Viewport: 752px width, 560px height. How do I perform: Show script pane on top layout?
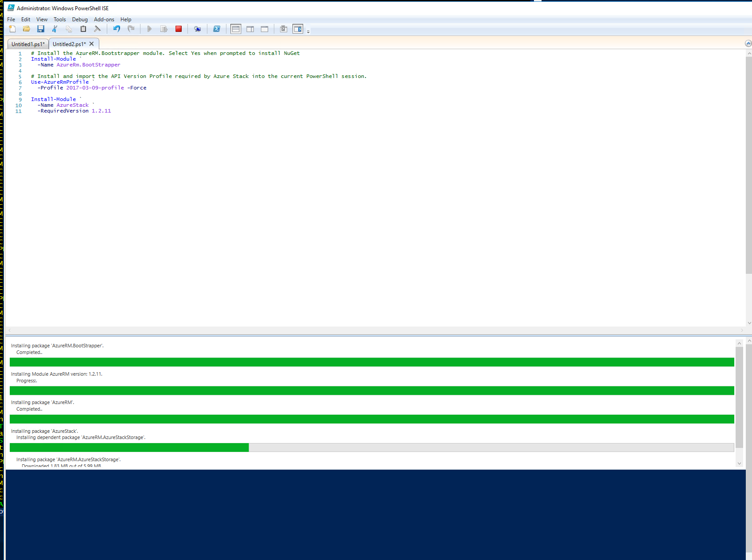coord(236,29)
